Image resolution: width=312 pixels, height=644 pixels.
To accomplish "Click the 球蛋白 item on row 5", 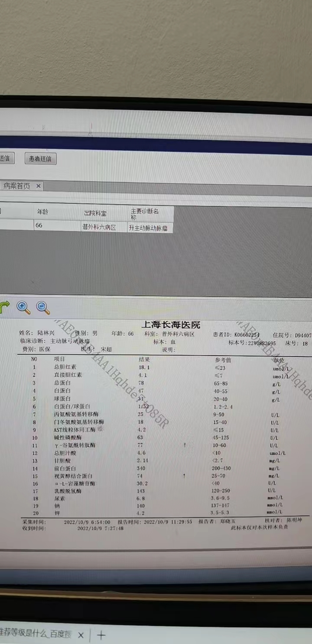I will [62, 399].
